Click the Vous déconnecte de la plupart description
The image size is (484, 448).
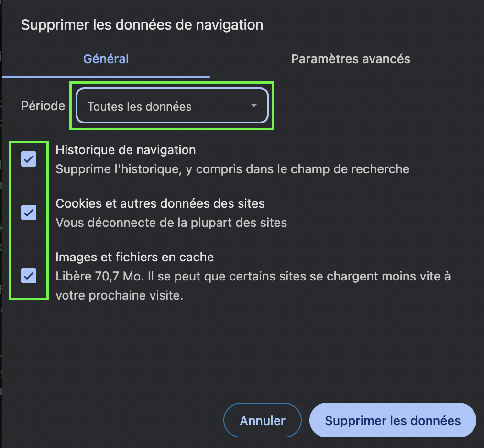tap(171, 223)
